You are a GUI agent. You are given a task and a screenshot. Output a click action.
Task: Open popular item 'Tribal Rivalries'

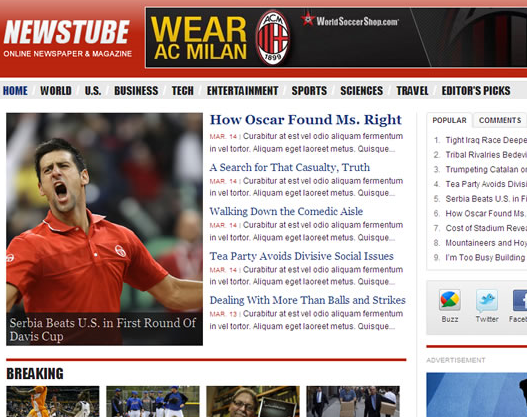pos(486,155)
